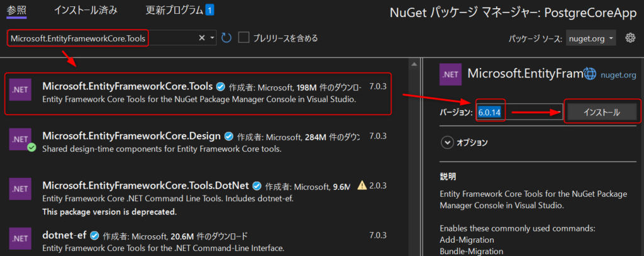Image resolution: width=644 pixels, height=256 pixels.
Task: Click the 説明 heading in details
Action: tap(447, 177)
